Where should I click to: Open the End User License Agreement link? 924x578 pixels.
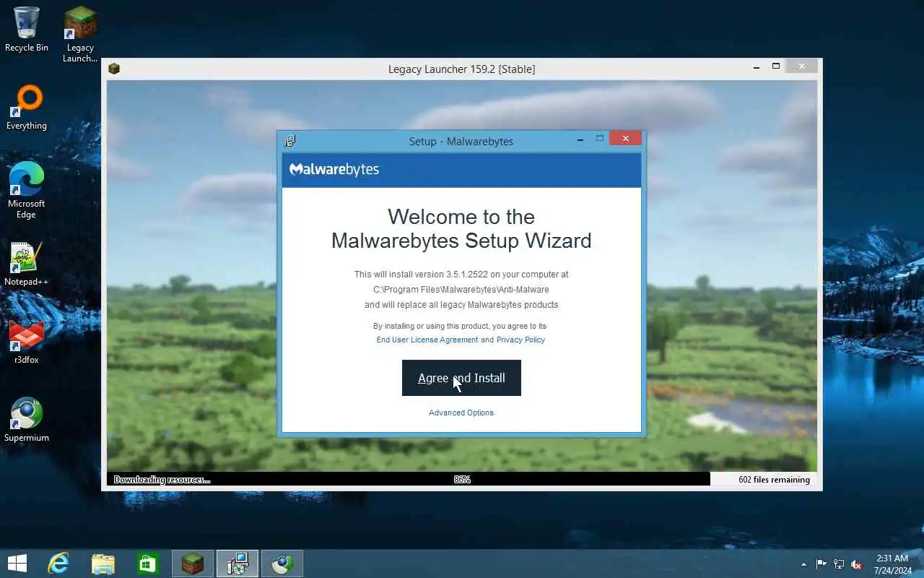coord(427,340)
